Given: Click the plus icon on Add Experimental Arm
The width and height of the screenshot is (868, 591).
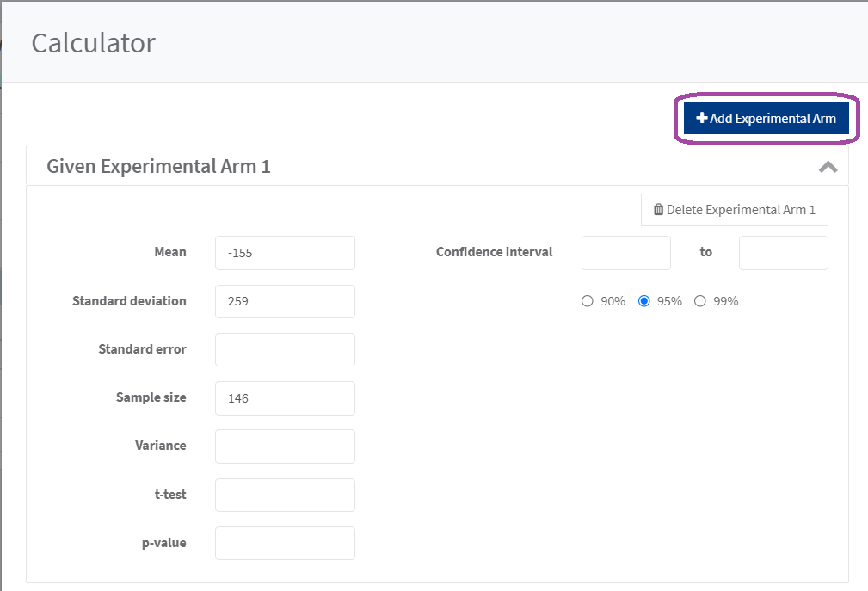Looking at the screenshot, I should pos(702,119).
